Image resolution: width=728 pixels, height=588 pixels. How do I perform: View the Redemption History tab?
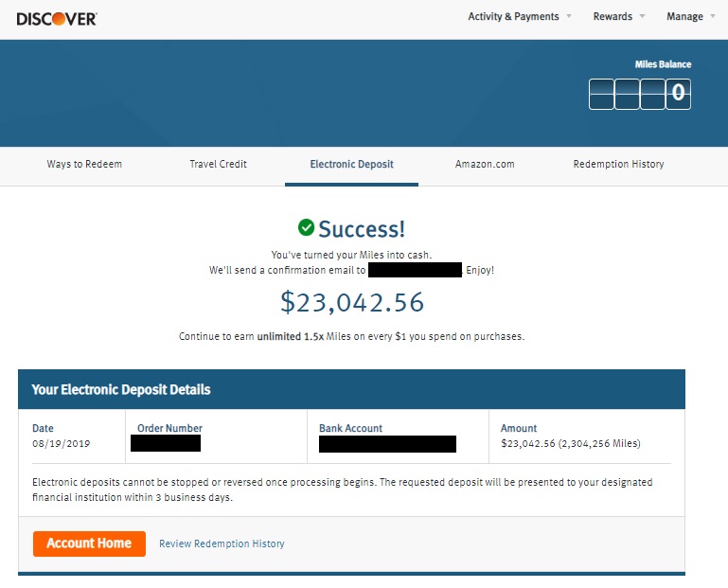point(618,164)
